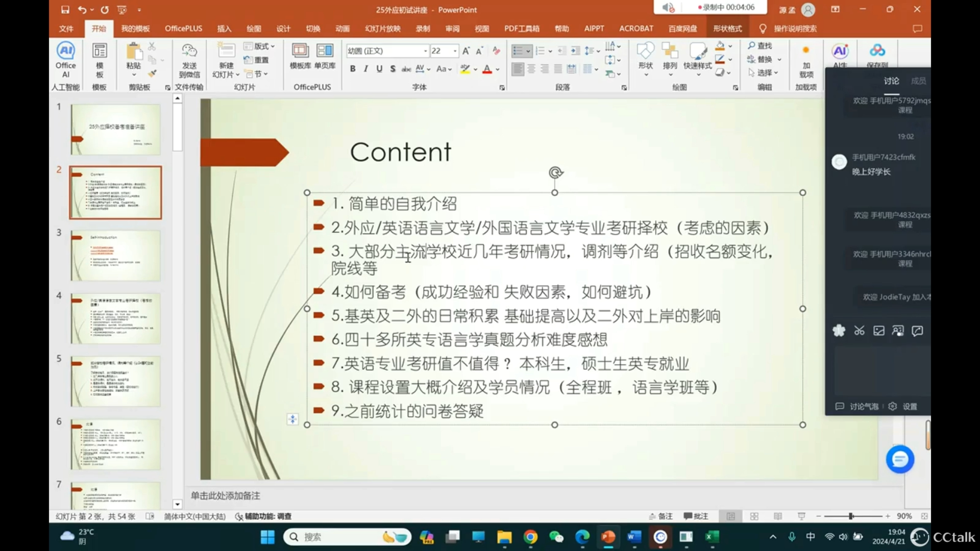Open the bullet list dropdown arrow
This screenshot has height=551, width=980.
[528, 51]
